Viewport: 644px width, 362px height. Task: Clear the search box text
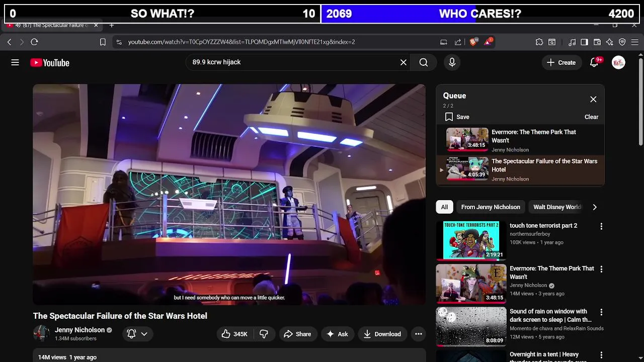[403, 62]
